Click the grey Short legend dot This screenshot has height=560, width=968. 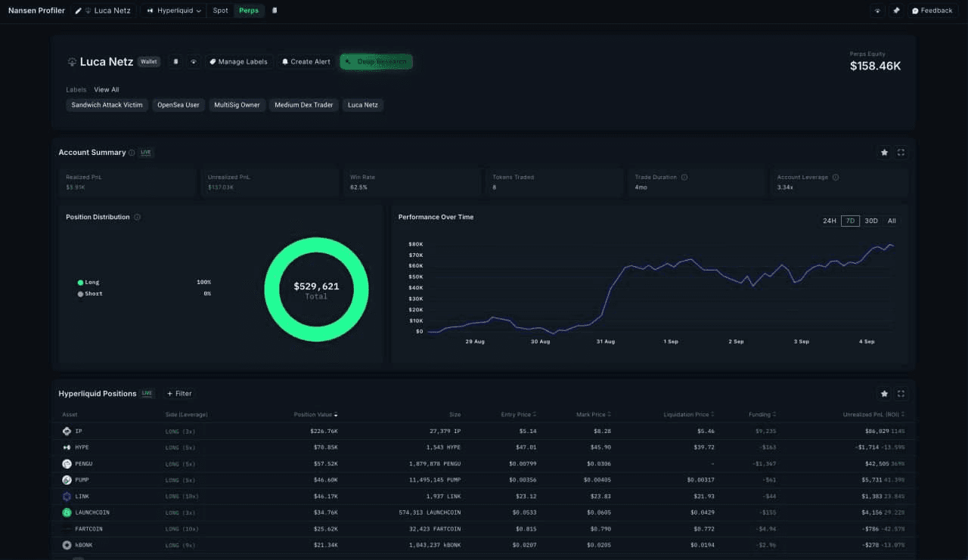pyautogui.click(x=80, y=294)
